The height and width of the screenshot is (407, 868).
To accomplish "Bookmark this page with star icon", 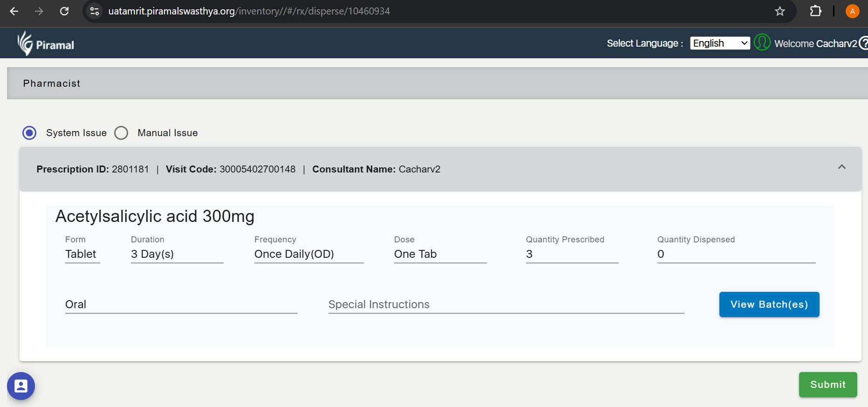I will 779,11.
